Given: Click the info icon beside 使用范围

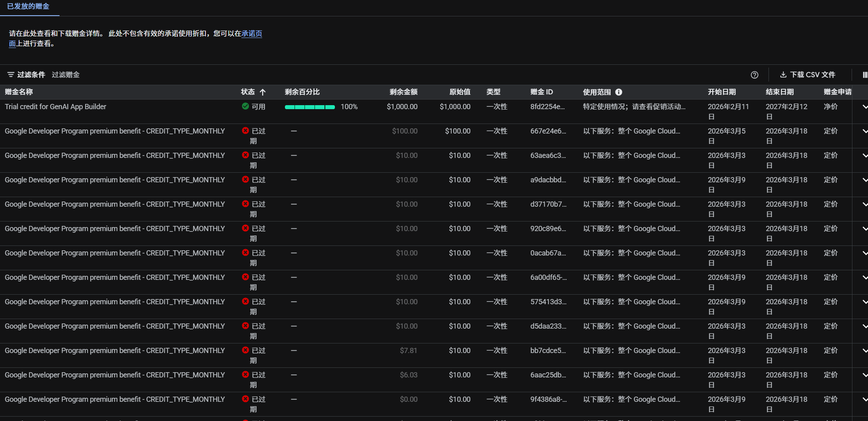Looking at the screenshot, I should click(x=619, y=92).
